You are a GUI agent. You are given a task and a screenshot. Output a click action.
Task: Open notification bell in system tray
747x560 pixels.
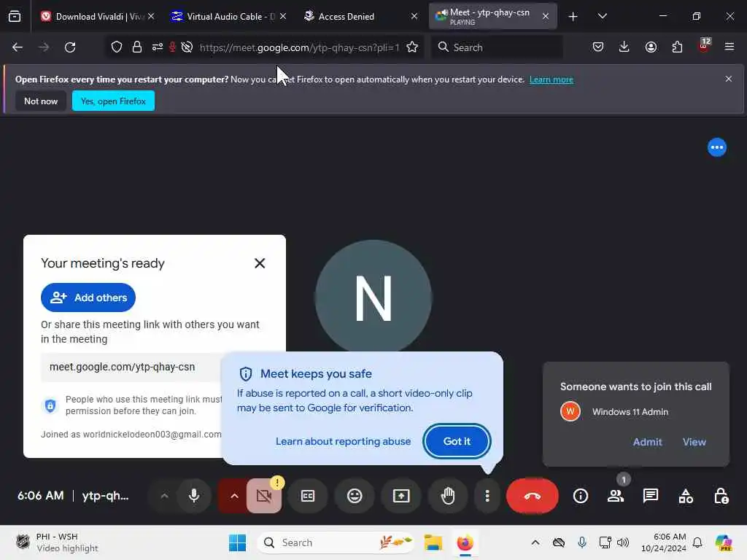click(x=697, y=542)
